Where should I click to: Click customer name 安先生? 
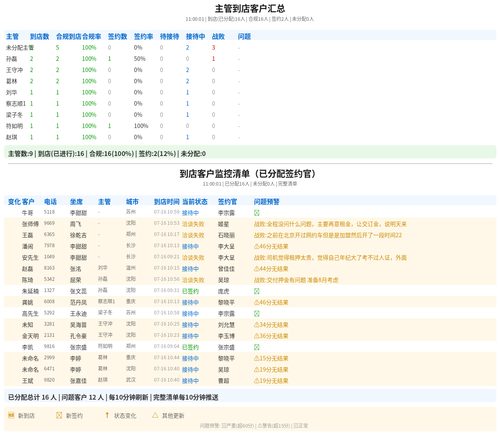point(30,258)
